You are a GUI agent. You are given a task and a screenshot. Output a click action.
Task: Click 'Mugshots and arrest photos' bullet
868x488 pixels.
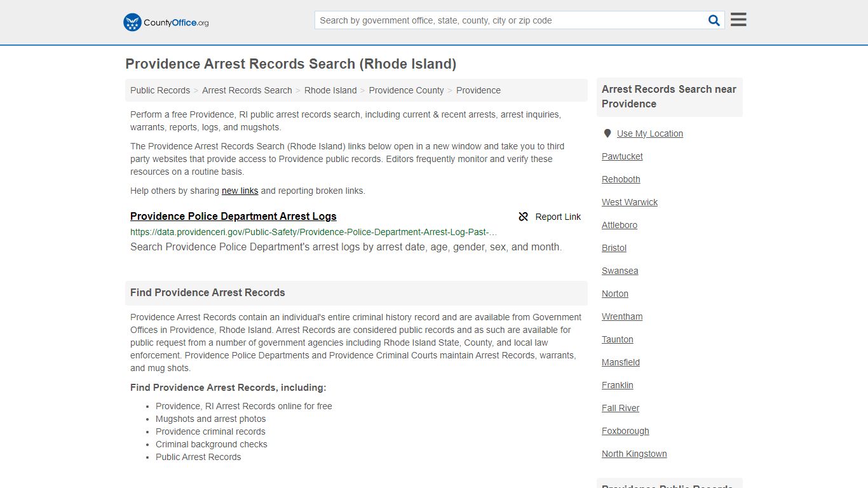211,419
